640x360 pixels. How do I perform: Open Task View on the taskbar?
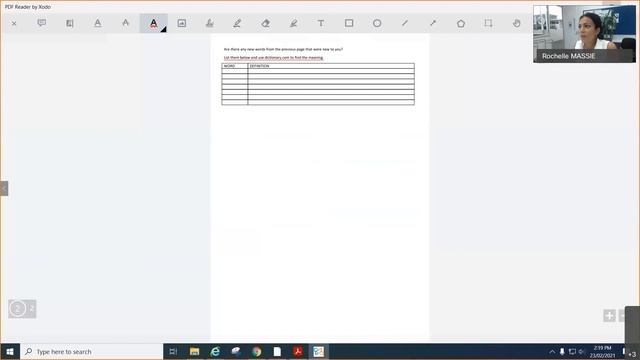point(173,351)
